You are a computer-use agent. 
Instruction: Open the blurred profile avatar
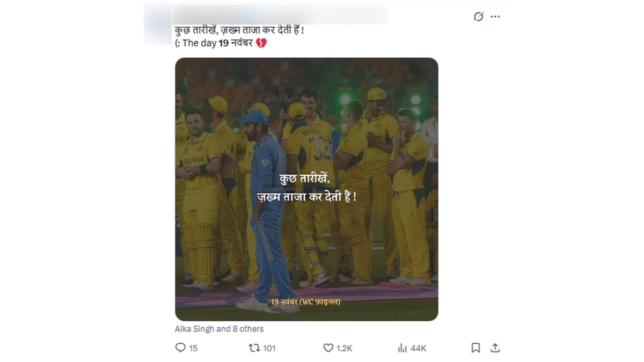point(157,24)
